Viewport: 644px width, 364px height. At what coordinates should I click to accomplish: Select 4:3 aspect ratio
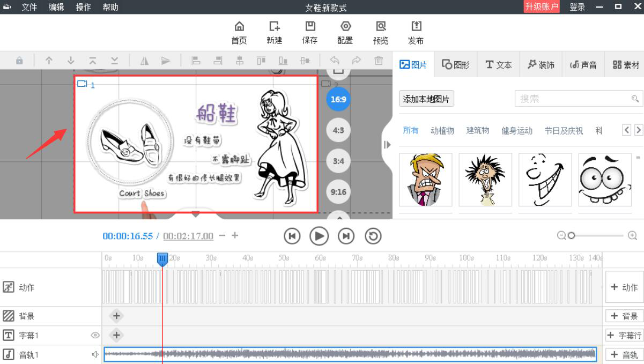pyautogui.click(x=338, y=130)
